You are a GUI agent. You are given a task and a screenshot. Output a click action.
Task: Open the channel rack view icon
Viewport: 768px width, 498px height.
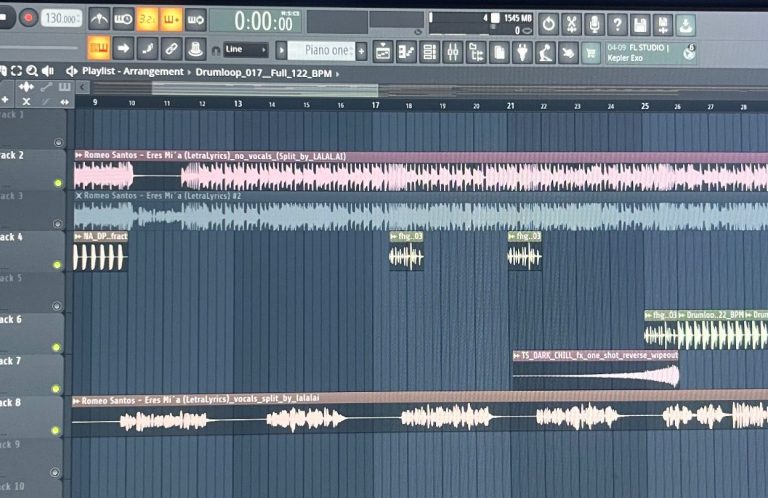click(x=430, y=51)
